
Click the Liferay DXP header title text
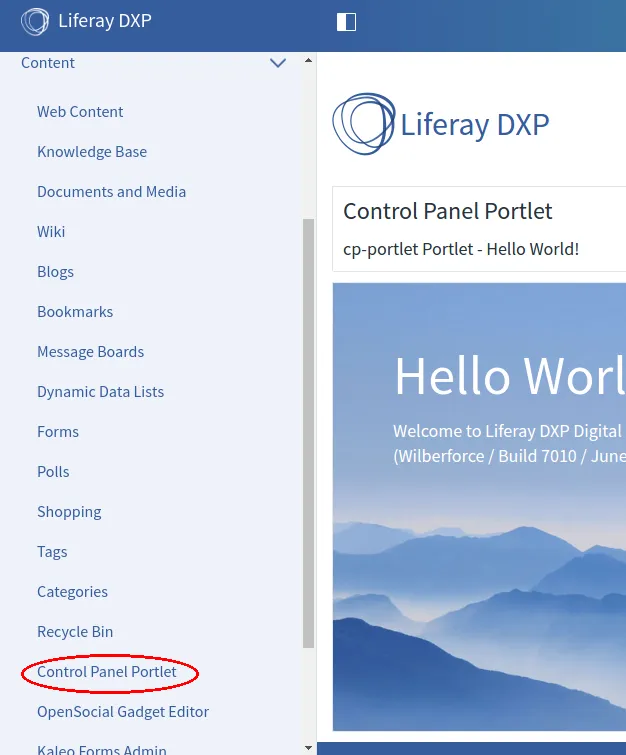click(105, 21)
